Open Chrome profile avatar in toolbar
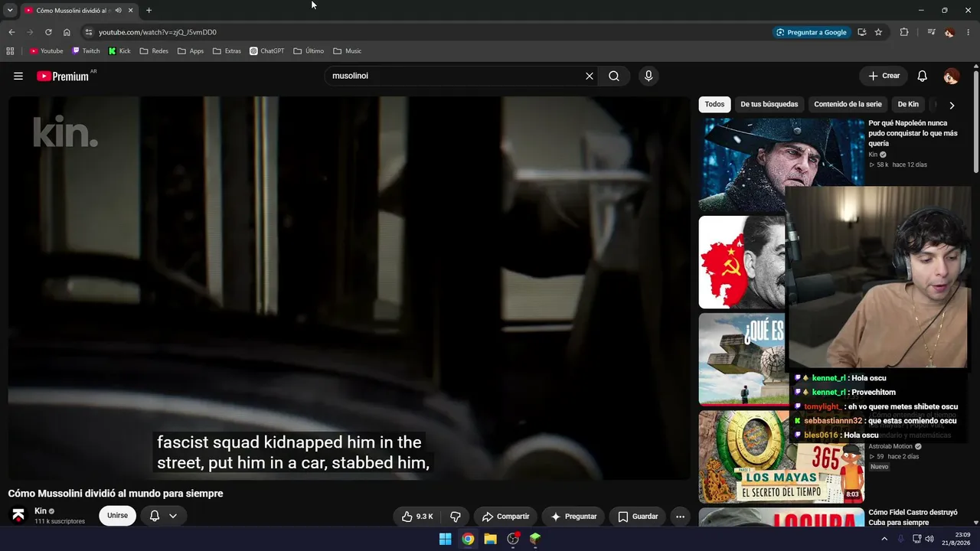This screenshot has height=551, width=980. point(949,32)
